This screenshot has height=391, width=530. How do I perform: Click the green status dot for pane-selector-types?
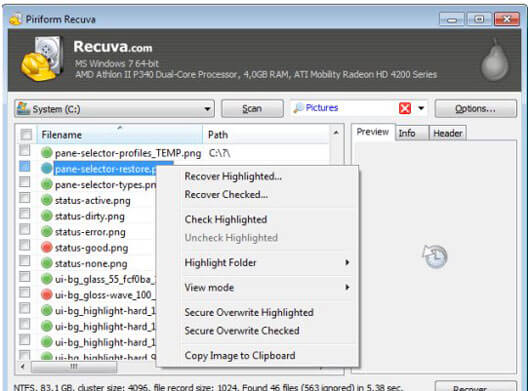pyautogui.click(x=47, y=184)
